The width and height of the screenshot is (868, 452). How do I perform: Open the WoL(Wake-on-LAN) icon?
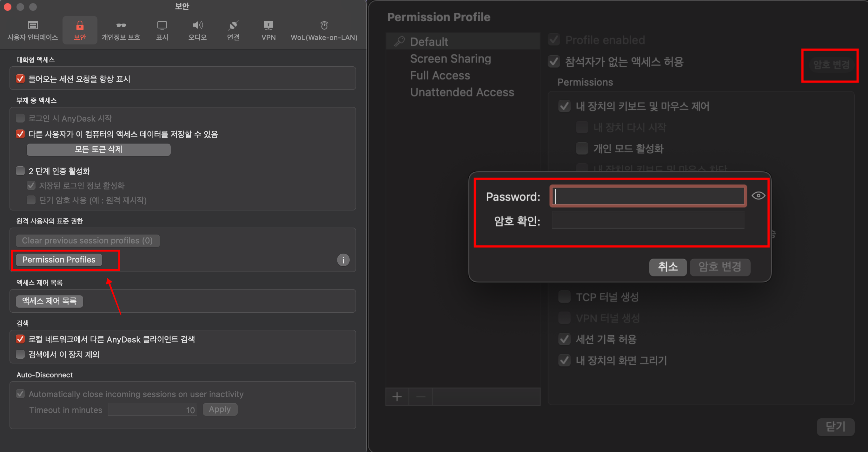(x=324, y=26)
